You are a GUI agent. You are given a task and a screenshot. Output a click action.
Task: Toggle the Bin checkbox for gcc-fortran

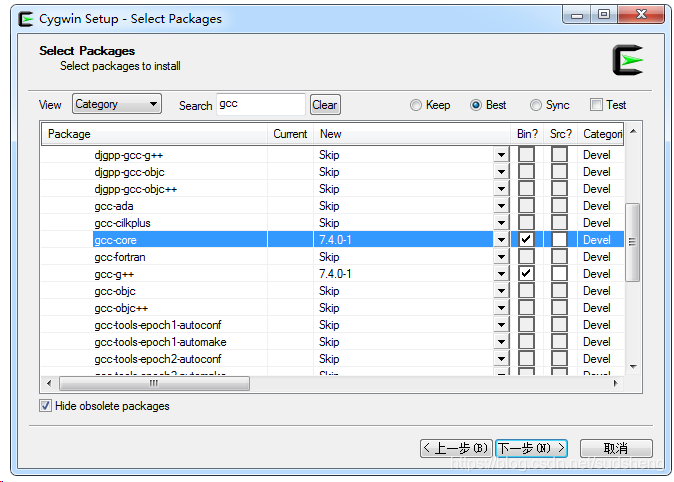pyautogui.click(x=526, y=257)
